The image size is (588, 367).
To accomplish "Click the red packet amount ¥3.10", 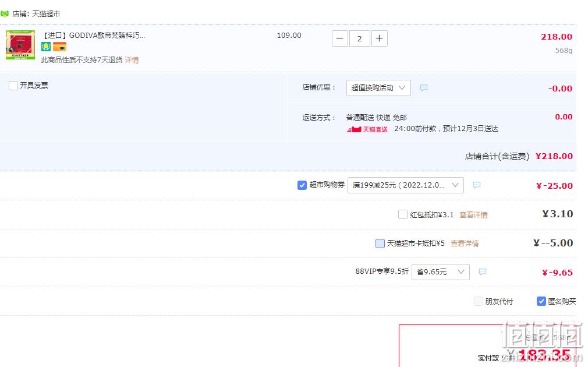I will point(558,214).
